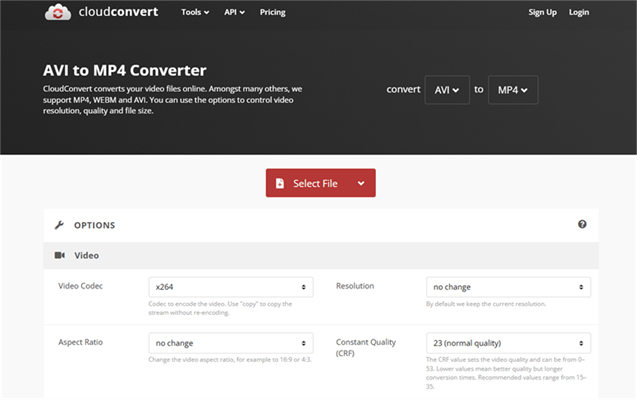Image resolution: width=637 pixels, height=400 pixels.
Task: Click the Resolution label
Action: (355, 286)
